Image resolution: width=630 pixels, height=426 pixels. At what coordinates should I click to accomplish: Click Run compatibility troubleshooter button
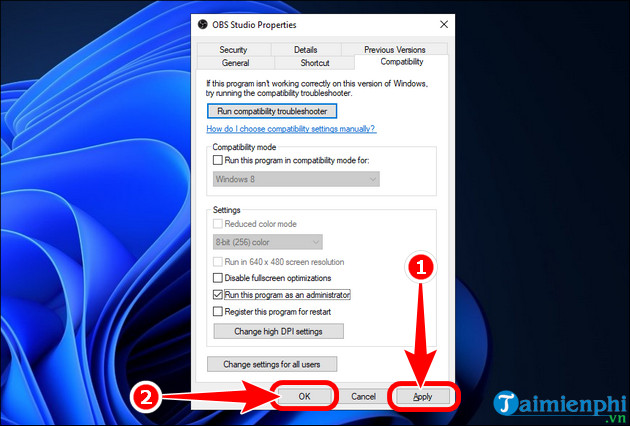tap(272, 111)
